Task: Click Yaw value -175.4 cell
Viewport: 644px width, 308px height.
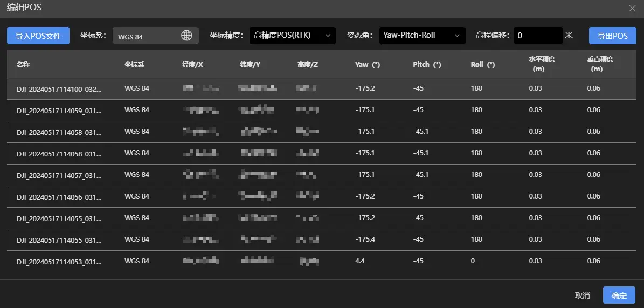Action: tap(365, 239)
